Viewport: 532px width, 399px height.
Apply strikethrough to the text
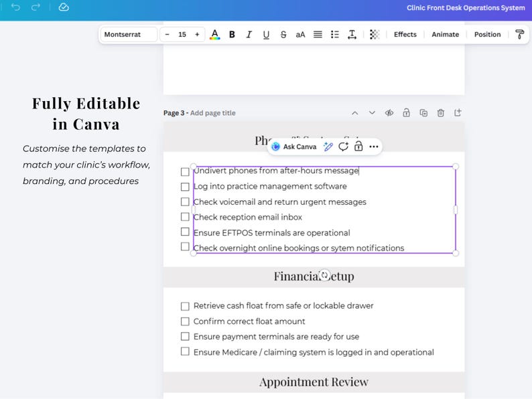pos(283,35)
